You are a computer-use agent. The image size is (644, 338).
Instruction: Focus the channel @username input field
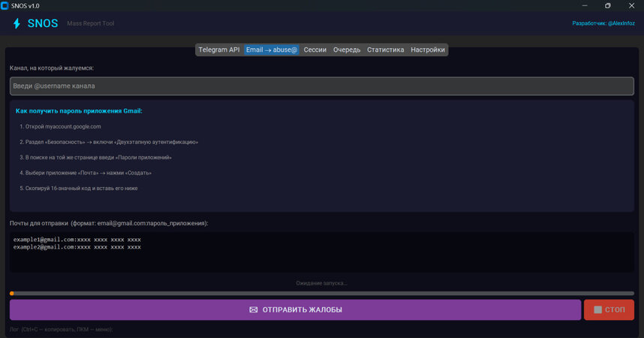click(321, 86)
